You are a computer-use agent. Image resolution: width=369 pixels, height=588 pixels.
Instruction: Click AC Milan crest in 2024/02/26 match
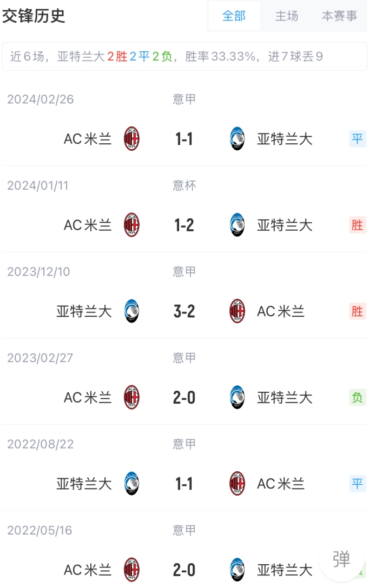click(x=131, y=139)
